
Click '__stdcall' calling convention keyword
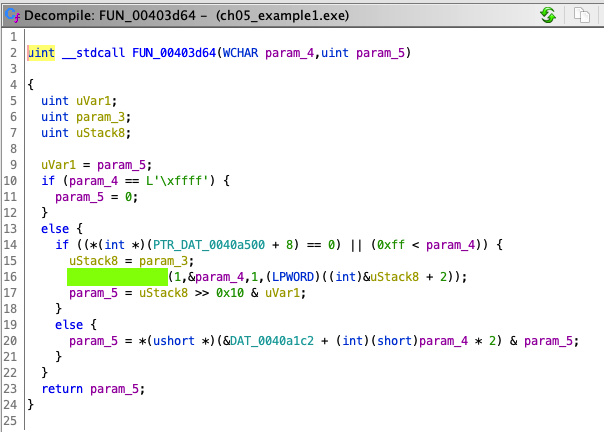click(x=94, y=53)
